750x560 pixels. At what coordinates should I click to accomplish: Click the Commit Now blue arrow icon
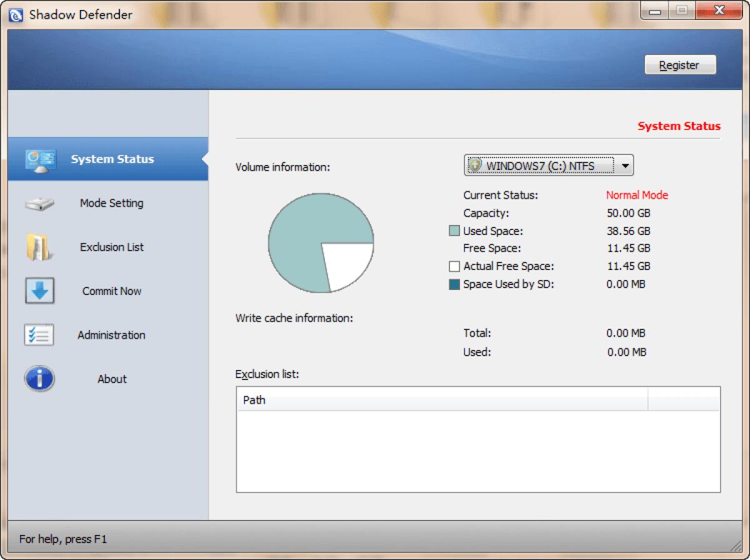(x=39, y=291)
